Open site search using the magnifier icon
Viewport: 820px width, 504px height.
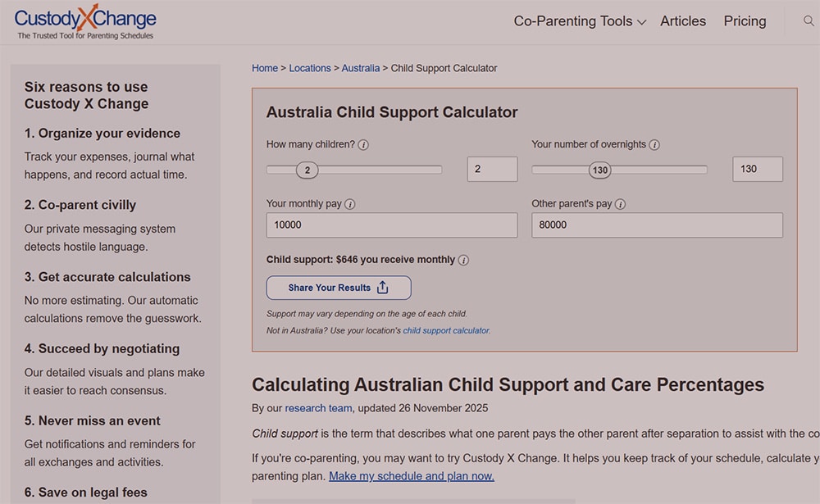click(x=809, y=20)
